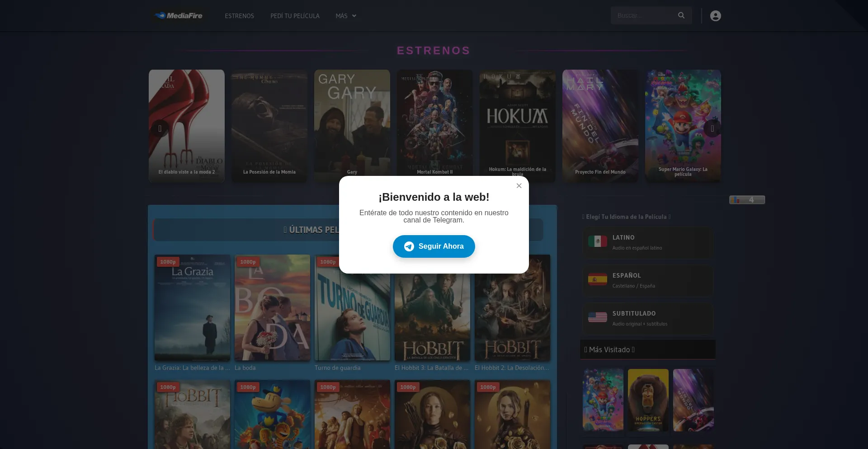Click the Seguir Ahora button

click(434, 246)
